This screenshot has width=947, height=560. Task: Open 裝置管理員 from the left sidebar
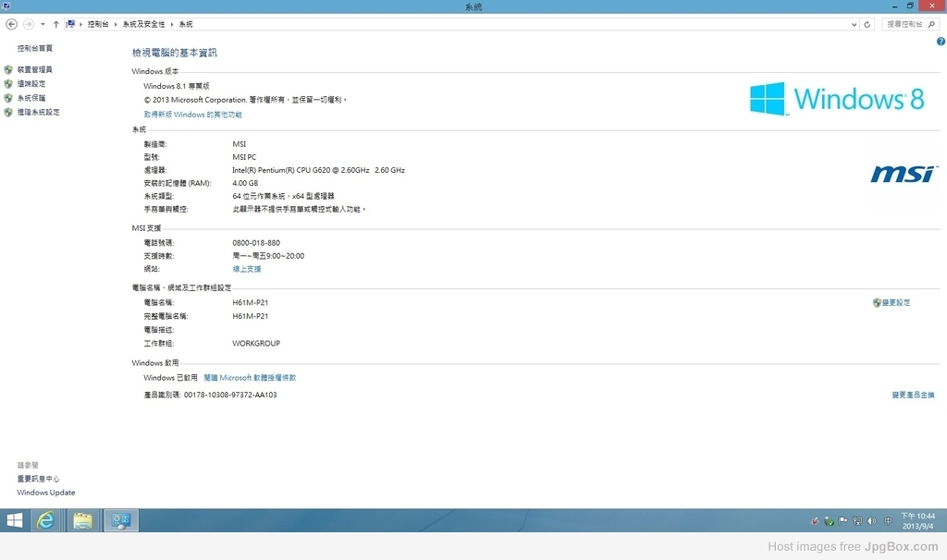(x=34, y=69)
